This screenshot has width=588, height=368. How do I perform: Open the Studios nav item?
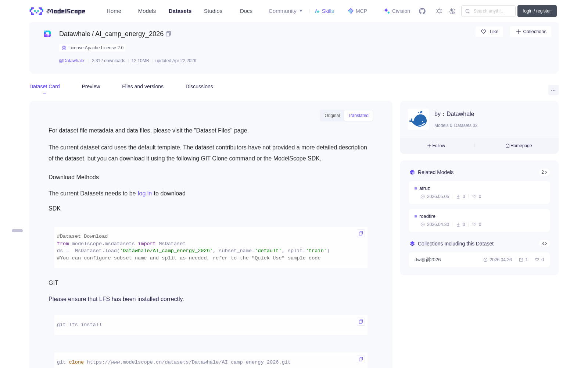(x=213, y=11)
